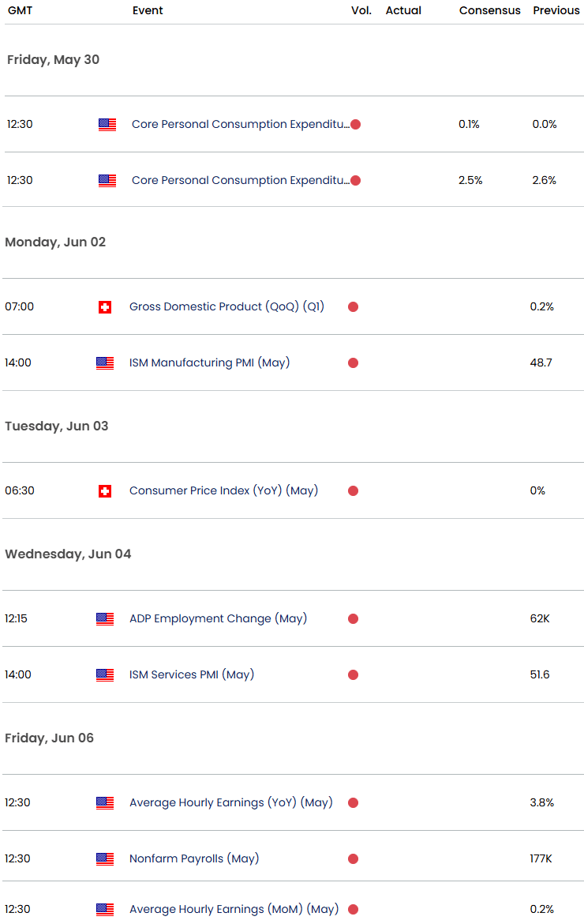The image size is (584, 924).
Task: Click the Consensus column header
Action: click(x=489, y=10)
